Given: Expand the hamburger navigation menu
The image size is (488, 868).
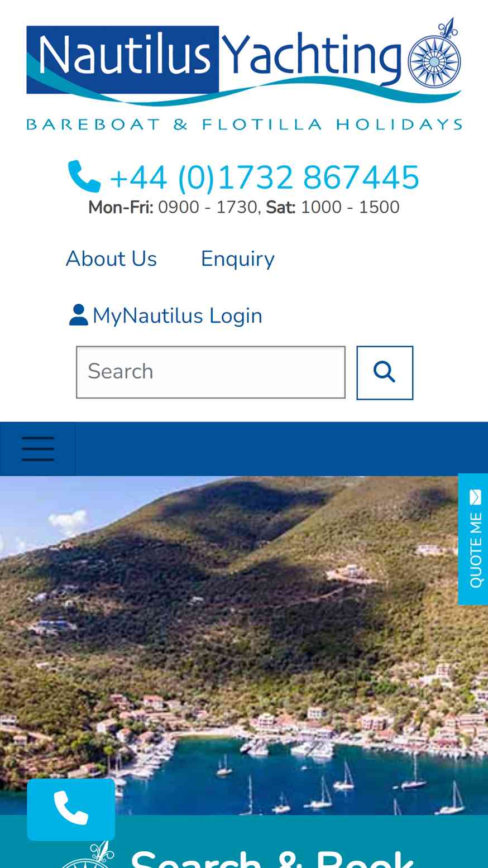Looking at the screenshot, I should pos(38,449).
